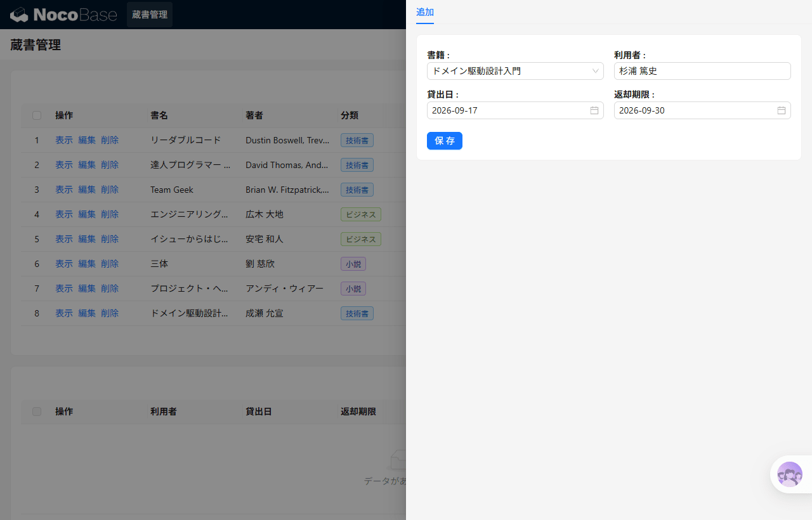Screen dimensions: 812x520
Task: Click 表示 for リーダブルコード
Action: (64, 140)
